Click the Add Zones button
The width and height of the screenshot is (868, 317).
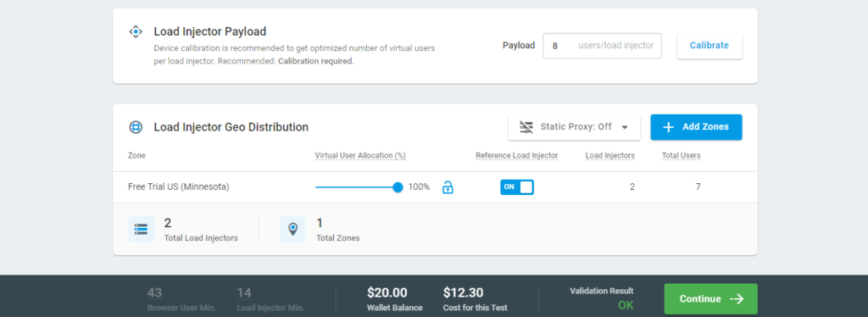click(x=696, y=127)
